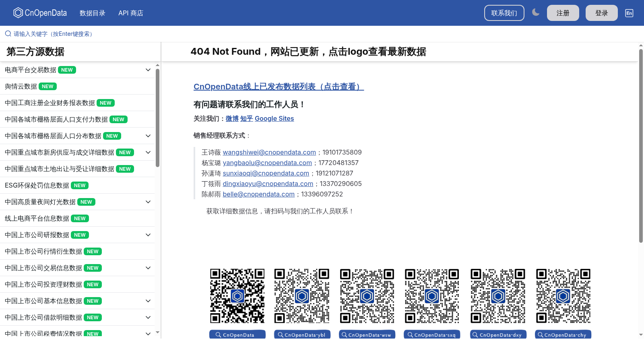
Task: Open 中国工商注册企业财务报表数据 item
Action: click(77, 103)
